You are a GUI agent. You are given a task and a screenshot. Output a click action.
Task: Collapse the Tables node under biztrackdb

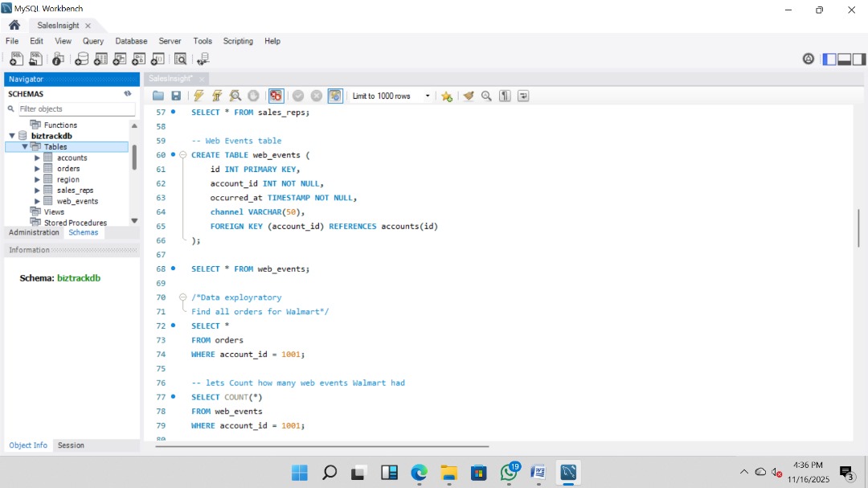25,146
